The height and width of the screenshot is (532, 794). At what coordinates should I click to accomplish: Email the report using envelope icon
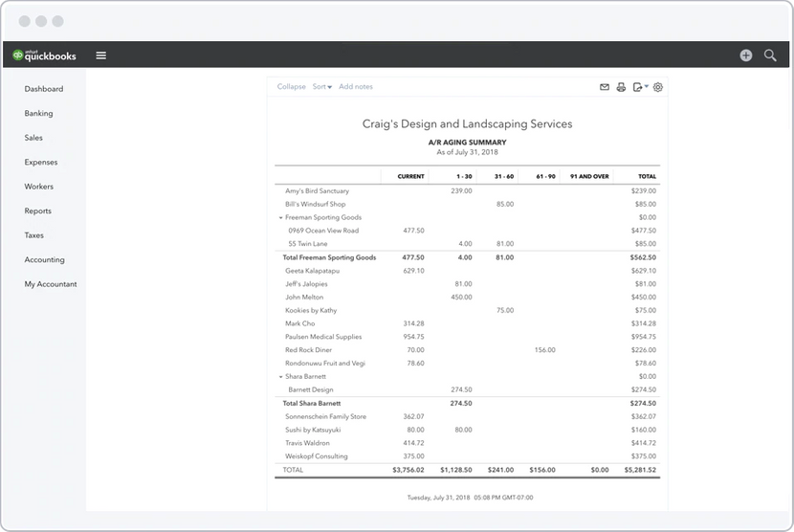pos(605,87)
